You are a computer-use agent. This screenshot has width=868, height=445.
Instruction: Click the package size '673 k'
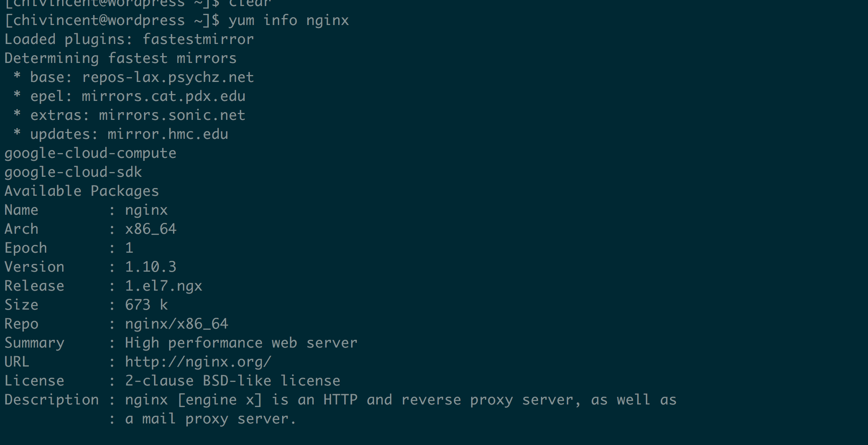146,305
